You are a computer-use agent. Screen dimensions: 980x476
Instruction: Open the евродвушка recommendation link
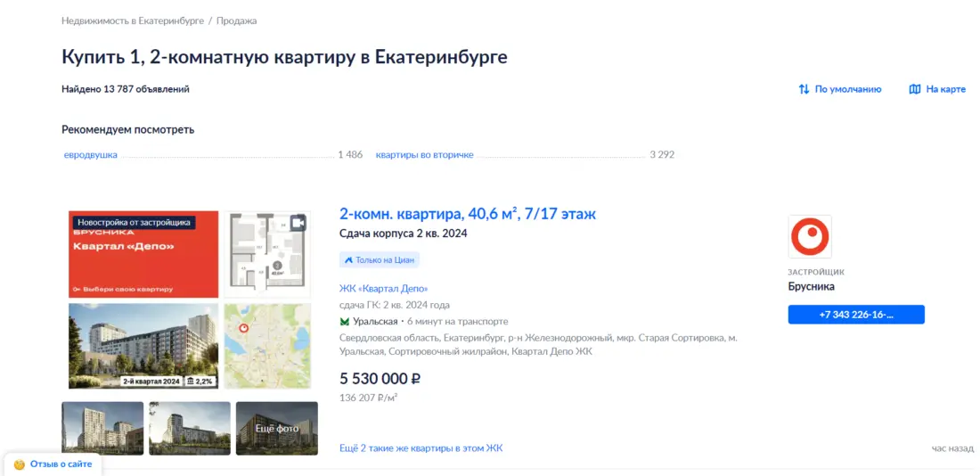(x=91, y=155)
